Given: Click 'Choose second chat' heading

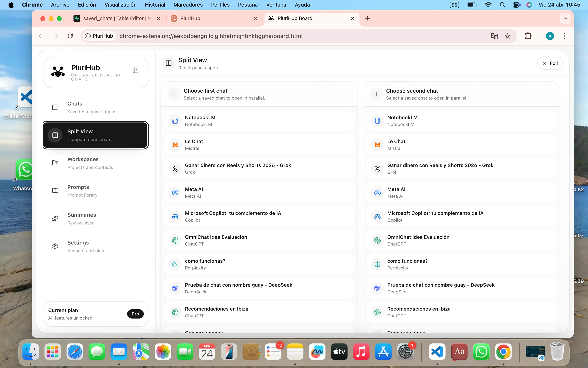Looking at the screenshot, I should 412,91.
